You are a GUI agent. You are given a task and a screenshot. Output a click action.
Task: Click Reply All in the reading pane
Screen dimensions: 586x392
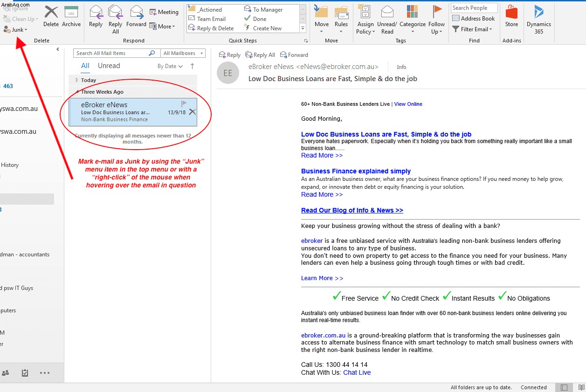(260, 55)
